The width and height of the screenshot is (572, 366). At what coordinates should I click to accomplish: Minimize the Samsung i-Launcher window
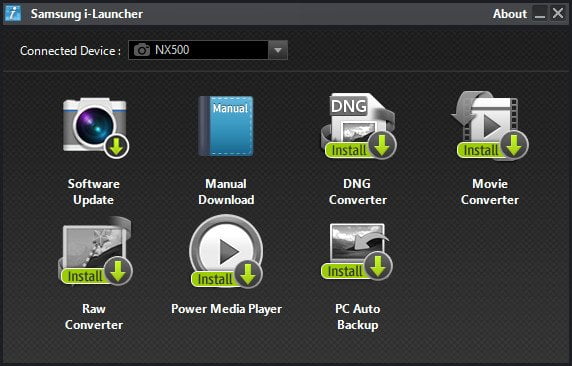point(540,14)
